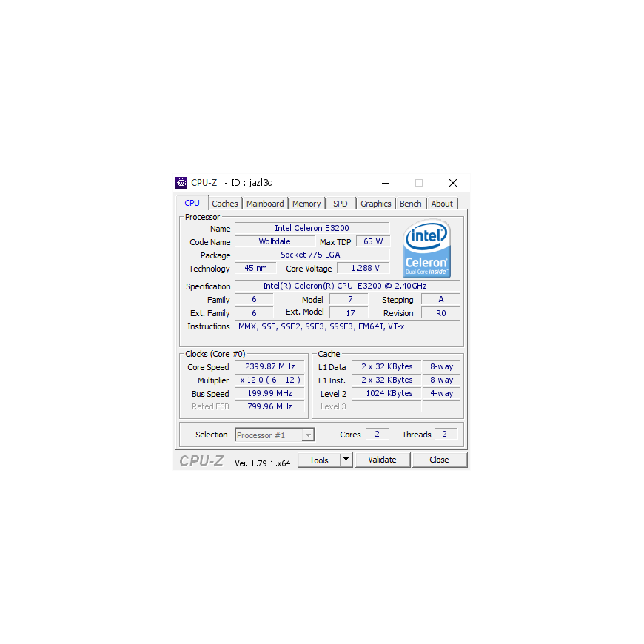This screenshot has height=644, width=644.
Task: Click the Intel Celeron logo badge
Action: tap(426, 249)
